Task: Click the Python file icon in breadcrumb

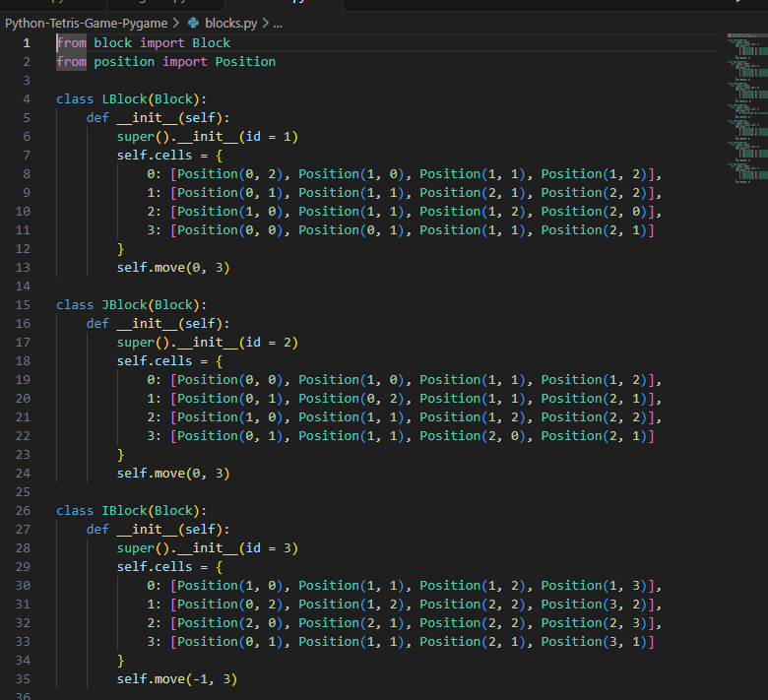Action: click(x=193, y=22)
